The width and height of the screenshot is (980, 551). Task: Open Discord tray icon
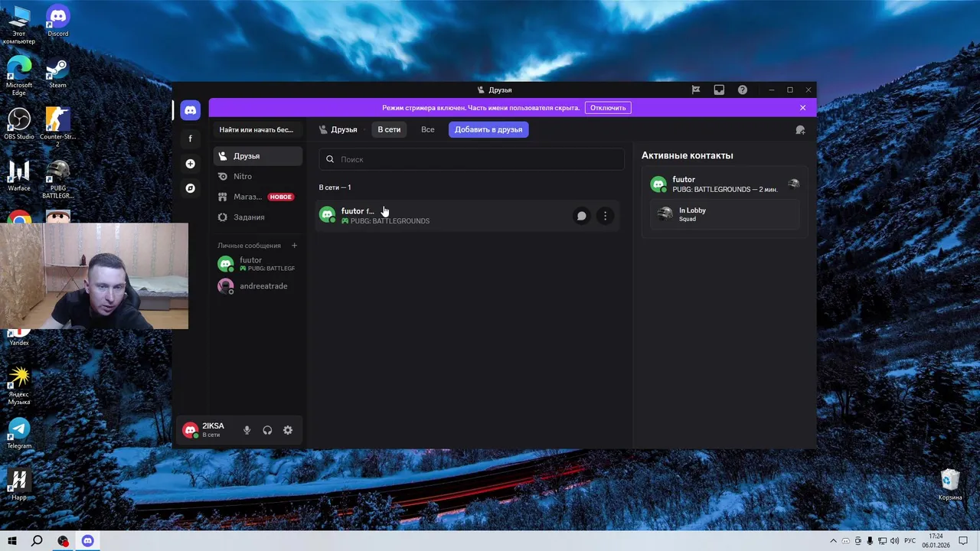tap(845, 541)
